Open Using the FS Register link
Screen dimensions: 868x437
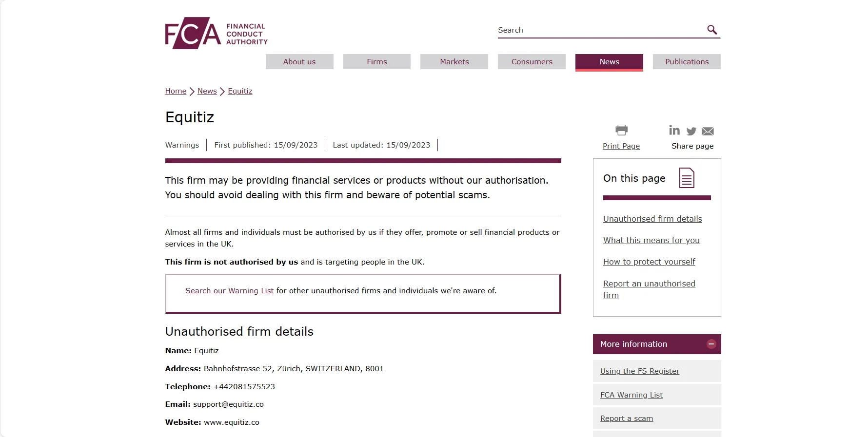(x=640, y=371)
